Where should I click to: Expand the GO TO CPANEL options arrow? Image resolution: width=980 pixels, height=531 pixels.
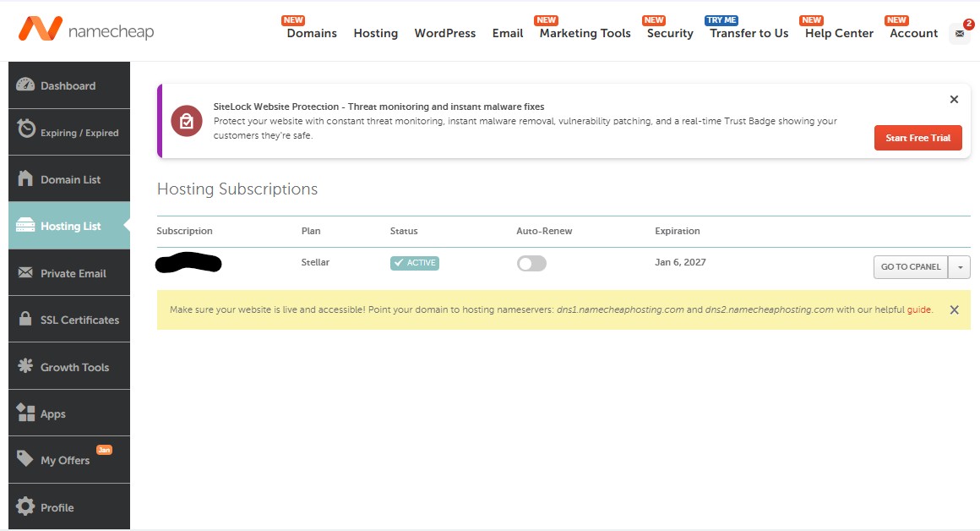[961, 266]
